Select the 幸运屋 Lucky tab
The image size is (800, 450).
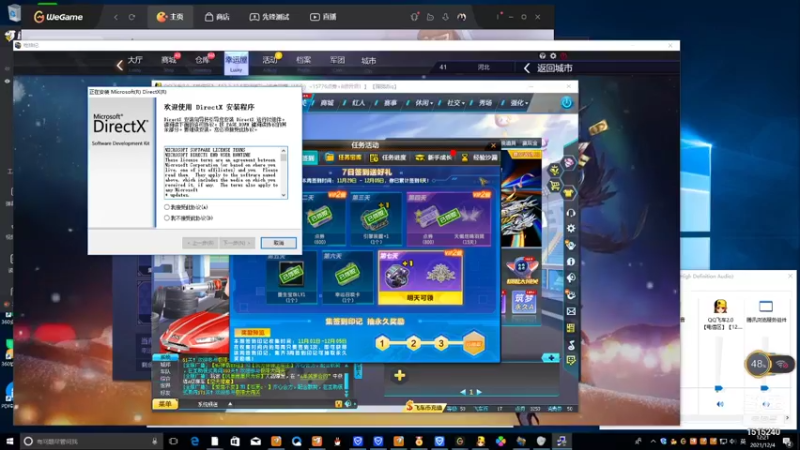click(x=236, y=63)
